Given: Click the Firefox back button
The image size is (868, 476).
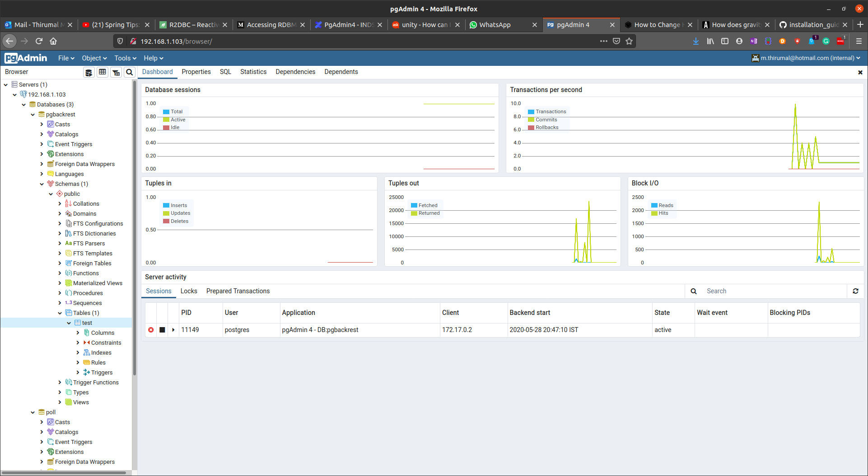Looking at the screenshot, I should (x=9, y=41).
